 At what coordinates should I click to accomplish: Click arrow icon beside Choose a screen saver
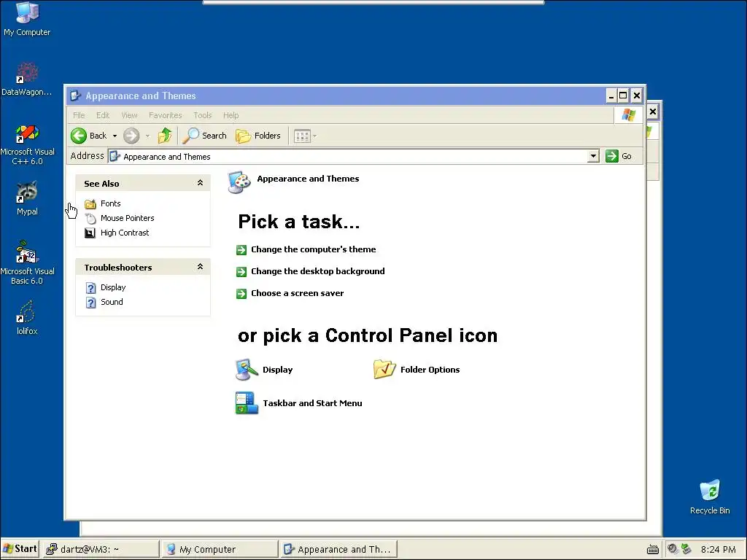(241, 293)
